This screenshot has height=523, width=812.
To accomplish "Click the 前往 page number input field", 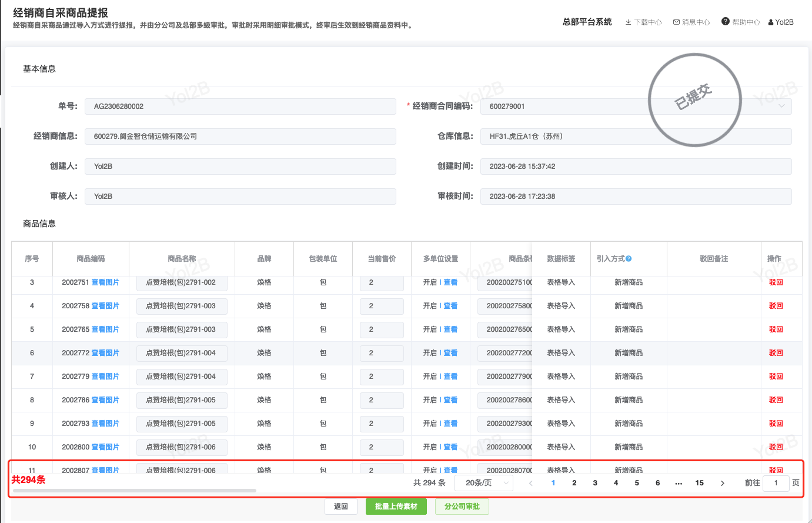I will (x=776, y=483).
